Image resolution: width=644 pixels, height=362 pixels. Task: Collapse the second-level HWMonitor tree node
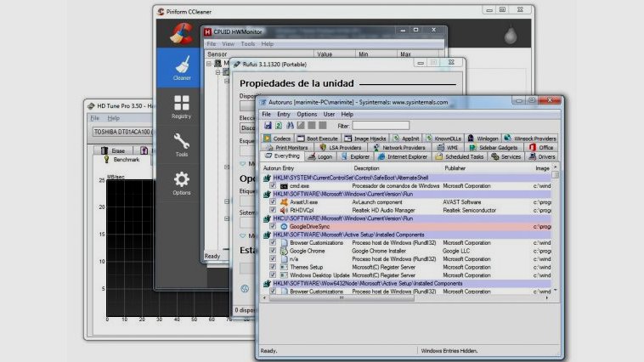[x=218, y=72]
